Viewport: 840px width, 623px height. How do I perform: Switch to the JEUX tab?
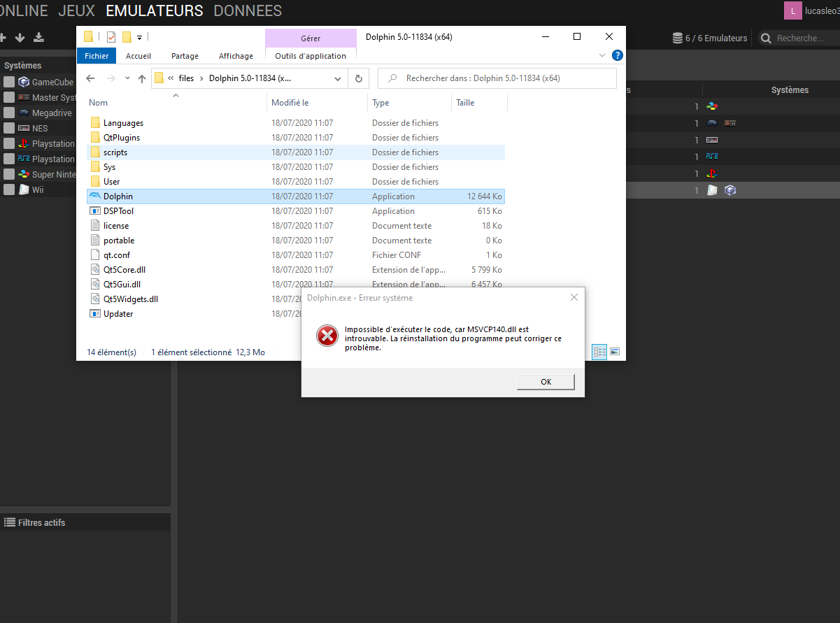77,10
